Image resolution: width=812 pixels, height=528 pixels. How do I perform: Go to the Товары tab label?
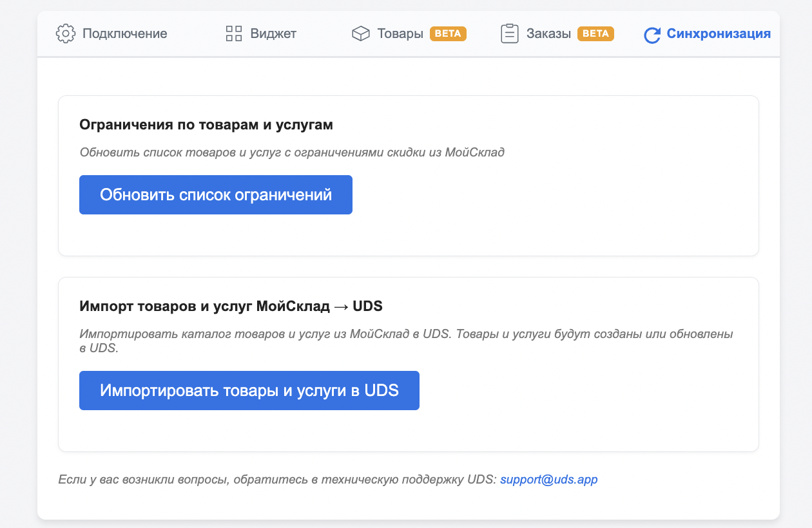[x=400, y=33]
